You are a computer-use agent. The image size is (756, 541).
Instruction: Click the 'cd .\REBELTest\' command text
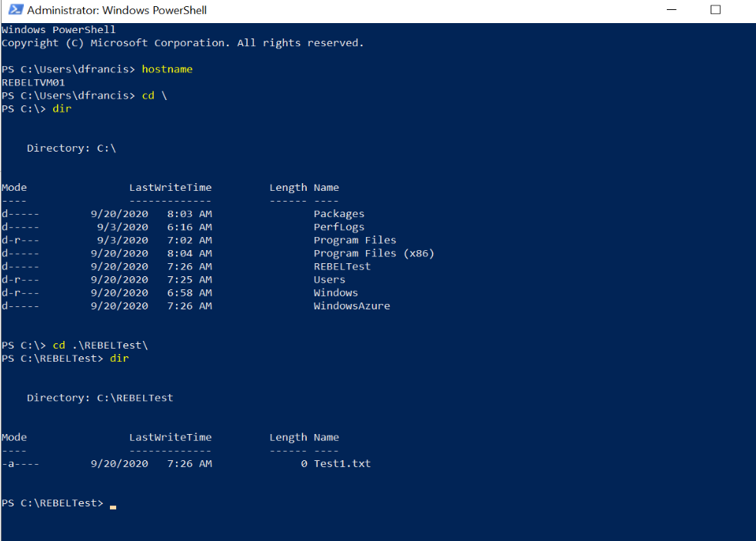pyautogui.click(x=100, y=346)
